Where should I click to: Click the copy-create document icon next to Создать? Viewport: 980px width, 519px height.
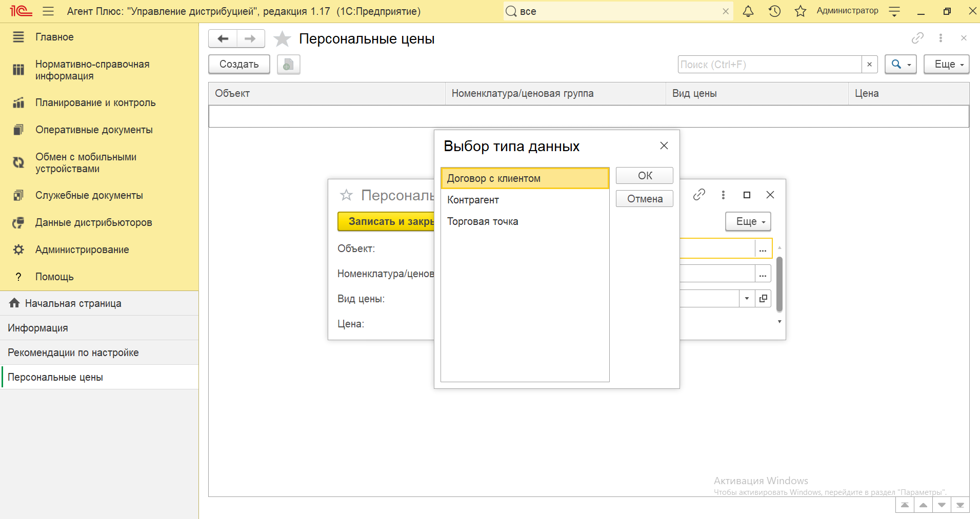[289, 65]
